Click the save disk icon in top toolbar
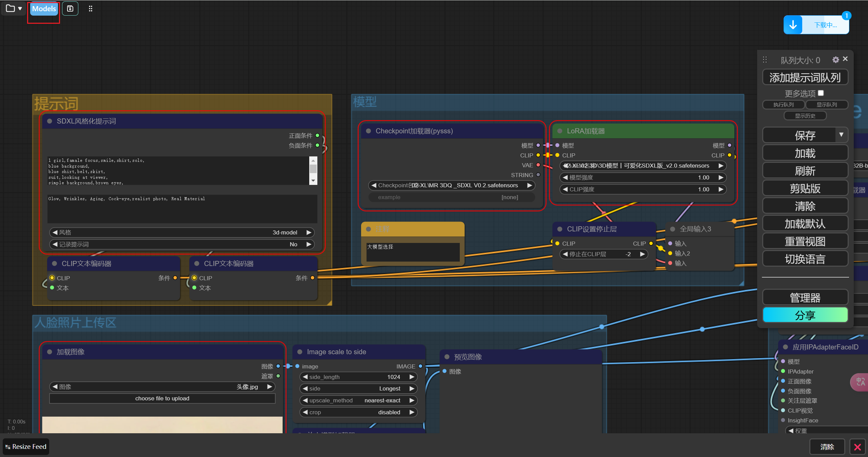This screenshot has height=457, width=868. [x=70, y=8]
